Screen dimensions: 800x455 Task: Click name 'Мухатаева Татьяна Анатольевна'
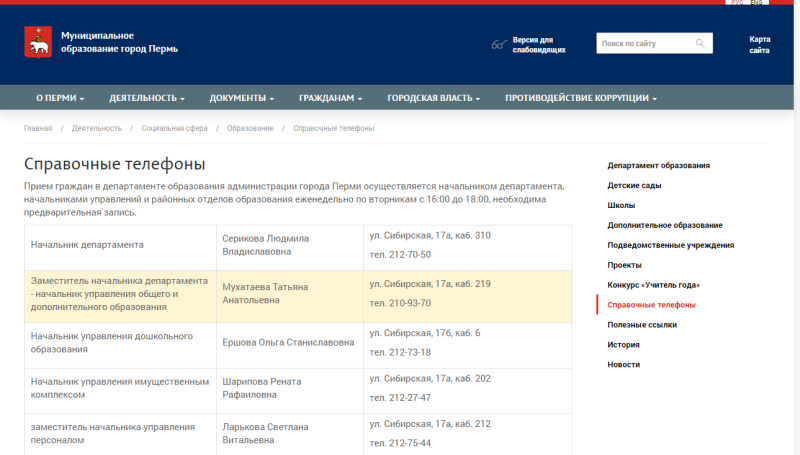tap(265, 293)
